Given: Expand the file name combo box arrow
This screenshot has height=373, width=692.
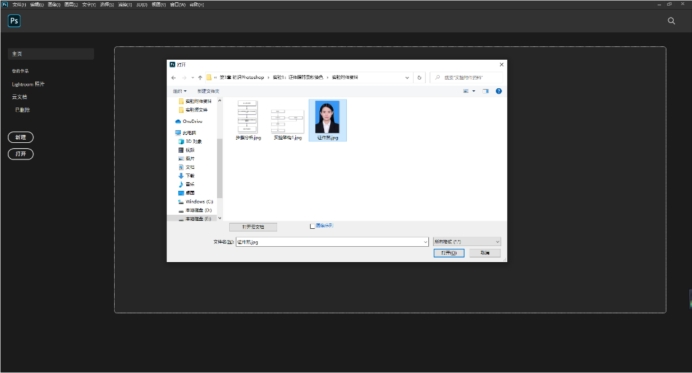Looking at the screenshot, I should [425, 242].
